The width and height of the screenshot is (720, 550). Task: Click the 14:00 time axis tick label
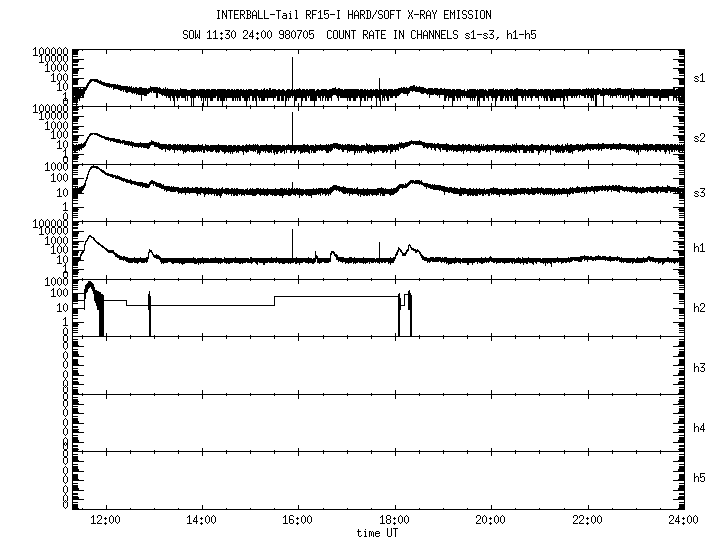point(202,520)
